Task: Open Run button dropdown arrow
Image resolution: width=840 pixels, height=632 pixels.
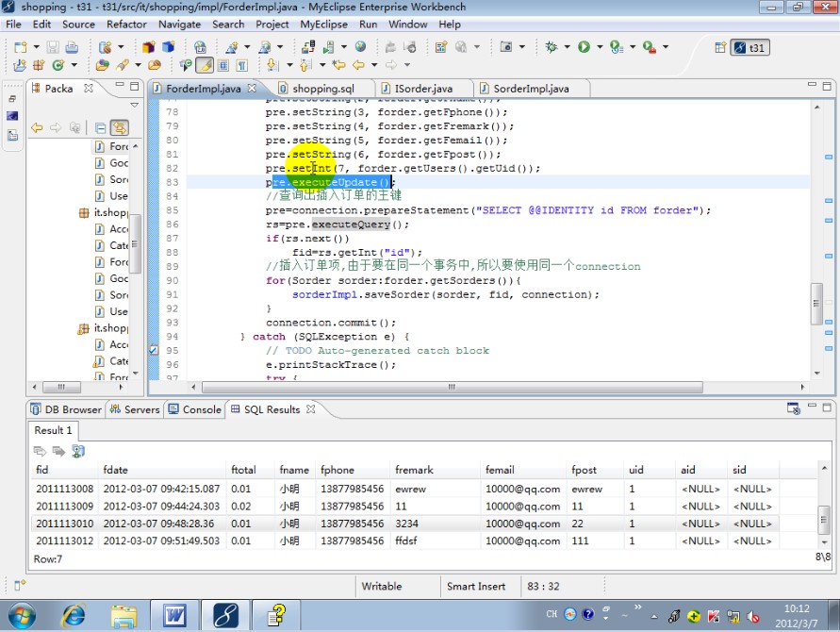Action: [599, 46]
